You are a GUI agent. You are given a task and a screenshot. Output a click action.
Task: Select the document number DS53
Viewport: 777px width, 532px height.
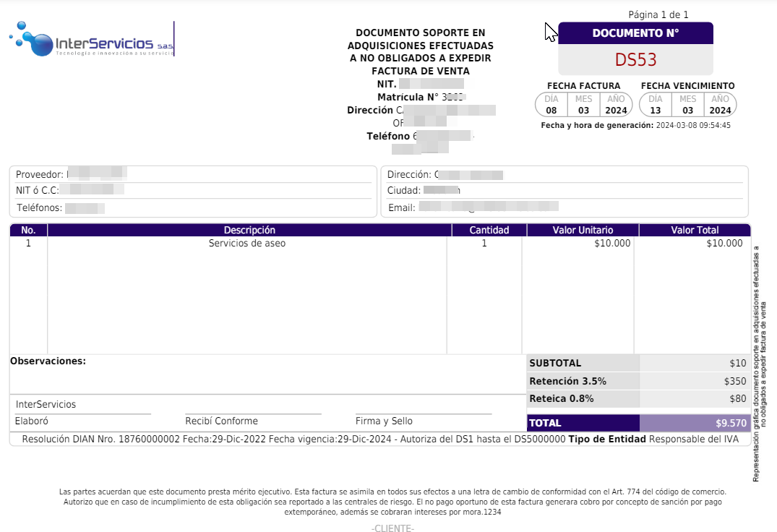point(635,59)
